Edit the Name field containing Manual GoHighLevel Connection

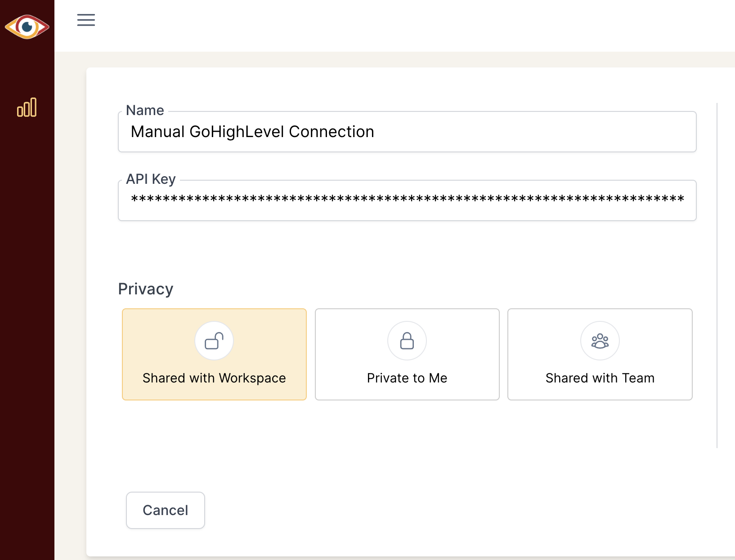click(407, 132)
